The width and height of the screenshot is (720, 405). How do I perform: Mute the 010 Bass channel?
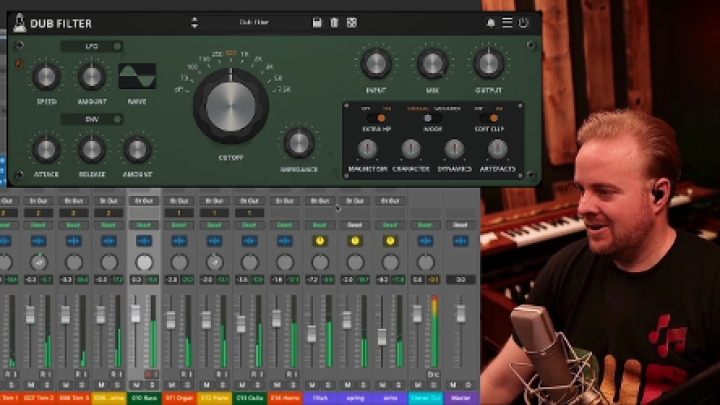click(136, 385)
